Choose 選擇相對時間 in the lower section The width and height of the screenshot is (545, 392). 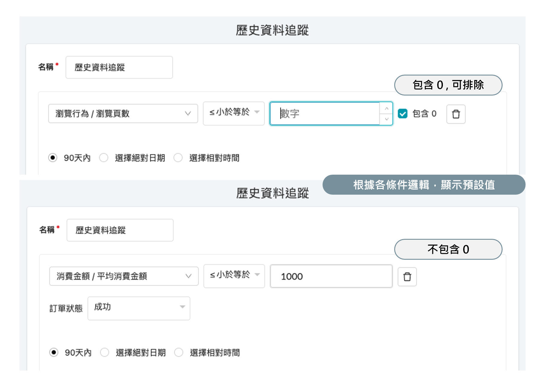point(179,353)
